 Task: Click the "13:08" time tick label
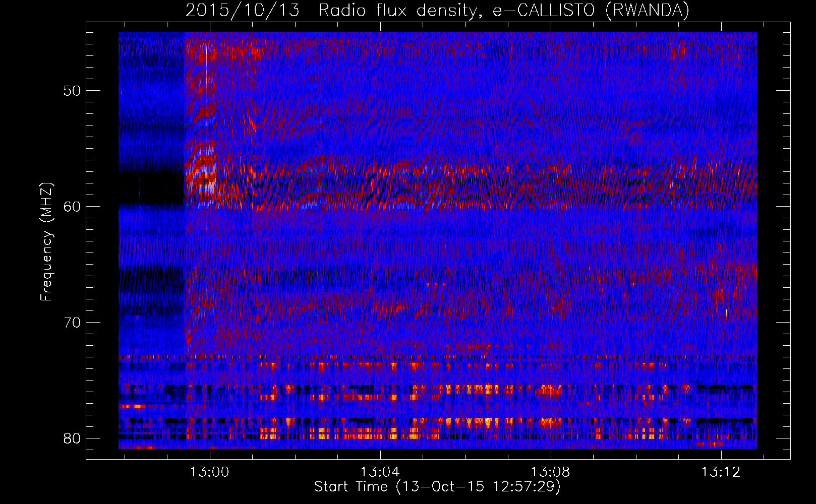coord(551,472)
